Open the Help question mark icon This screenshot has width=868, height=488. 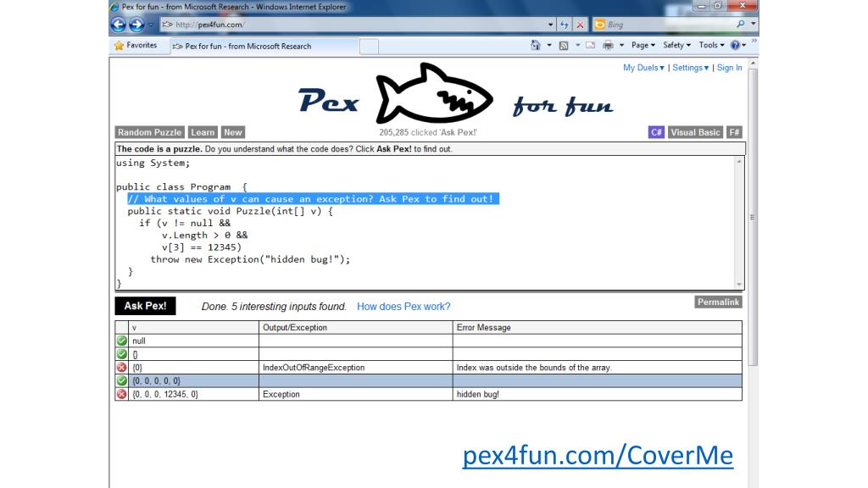click(x=735, y=46)
